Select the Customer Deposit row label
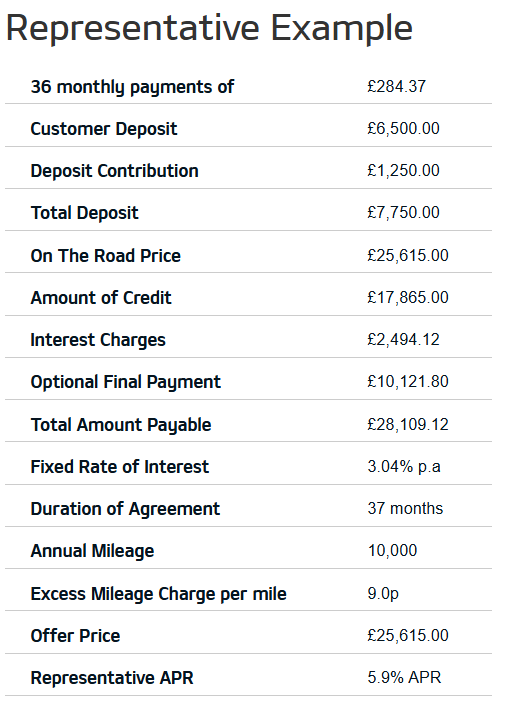525x702 pixels. [103, 129]
